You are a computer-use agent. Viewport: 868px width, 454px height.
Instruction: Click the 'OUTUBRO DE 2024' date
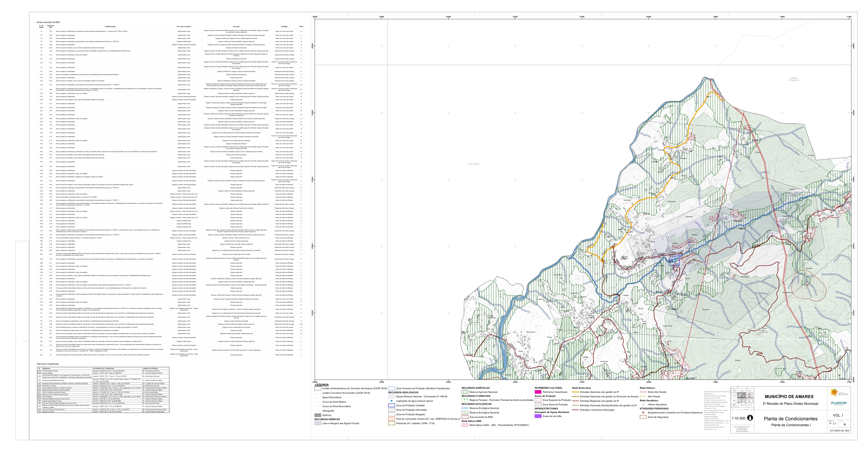[840, 431]
